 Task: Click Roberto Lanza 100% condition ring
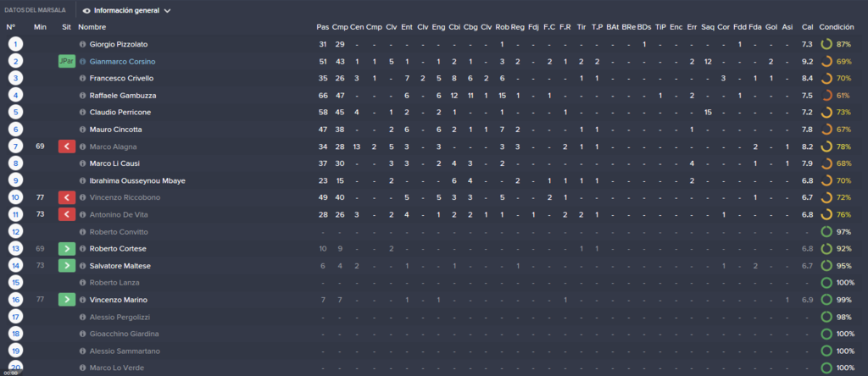point(826,283)
